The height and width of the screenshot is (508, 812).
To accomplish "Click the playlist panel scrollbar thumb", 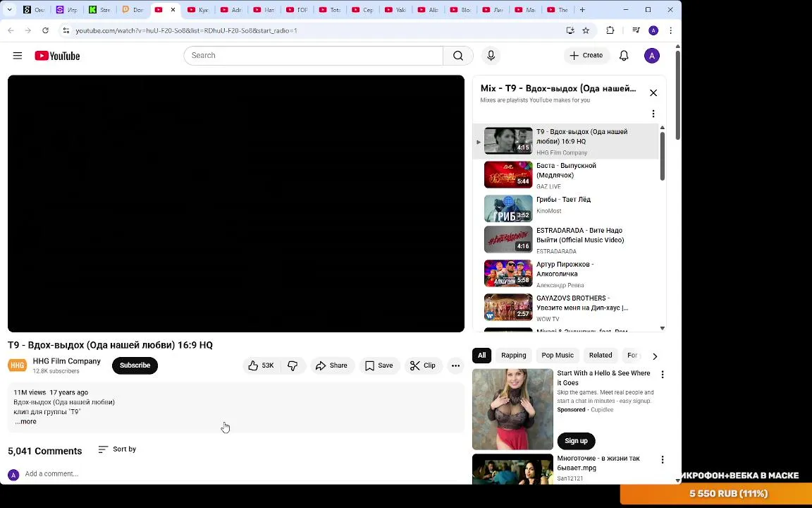I will [662, 157].
